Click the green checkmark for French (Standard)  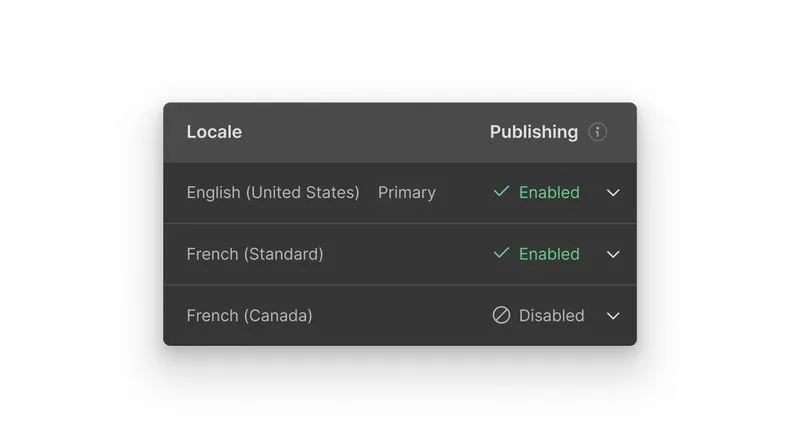pyautogui.click(x=501, y=254)
